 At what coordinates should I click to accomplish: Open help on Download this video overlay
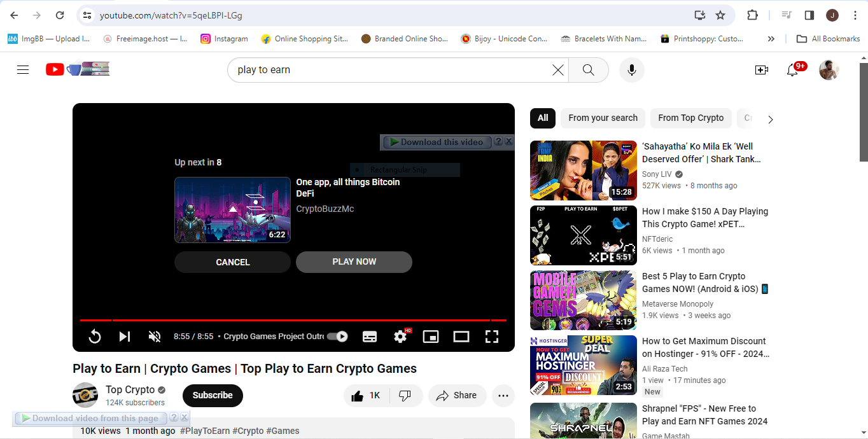499,141
